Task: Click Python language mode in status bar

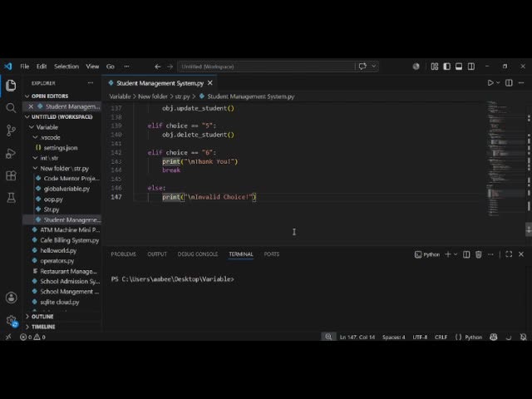Action: tap(473, 337)
